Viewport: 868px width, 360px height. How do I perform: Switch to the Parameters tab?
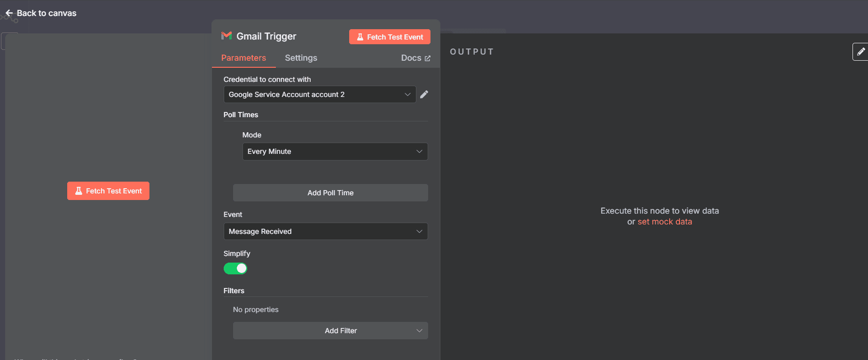click(243, 58)
